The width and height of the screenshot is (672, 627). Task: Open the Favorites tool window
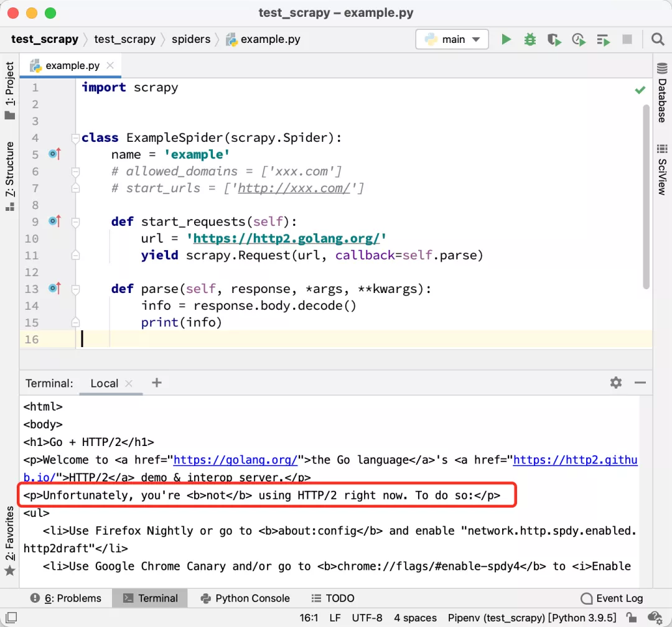coord(10,541)
